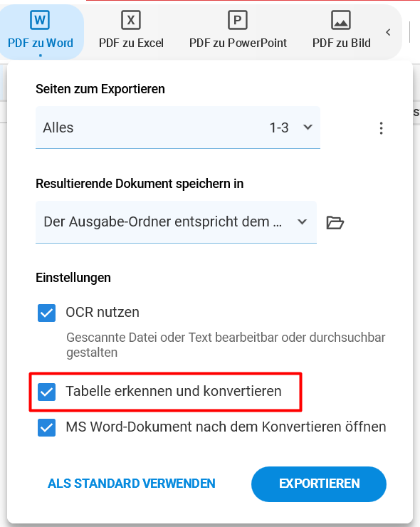Viewport: 420px width, 527px height.
Task: Click the PDF zu PowerPoint icon
Action: pos(238,20)
